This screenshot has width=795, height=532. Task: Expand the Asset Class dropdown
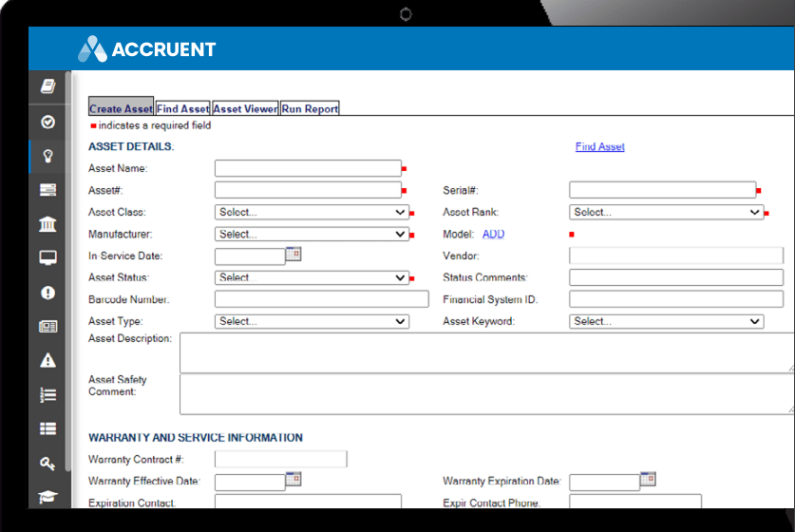coord(312,213)
